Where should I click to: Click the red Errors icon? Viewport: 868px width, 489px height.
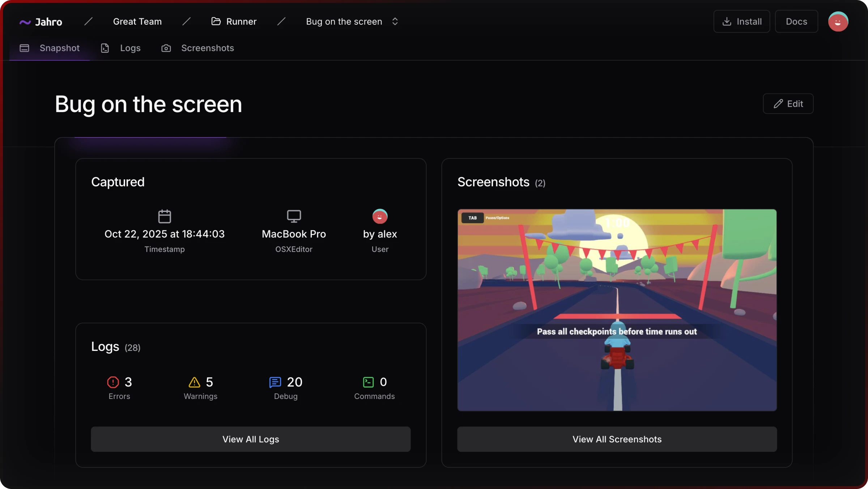[x=113, y=382]
